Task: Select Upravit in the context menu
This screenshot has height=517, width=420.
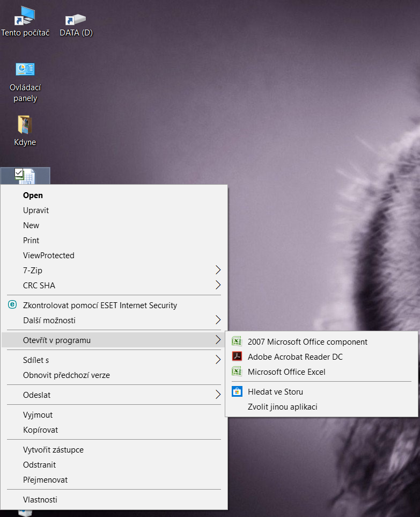Action: point(114,210)
